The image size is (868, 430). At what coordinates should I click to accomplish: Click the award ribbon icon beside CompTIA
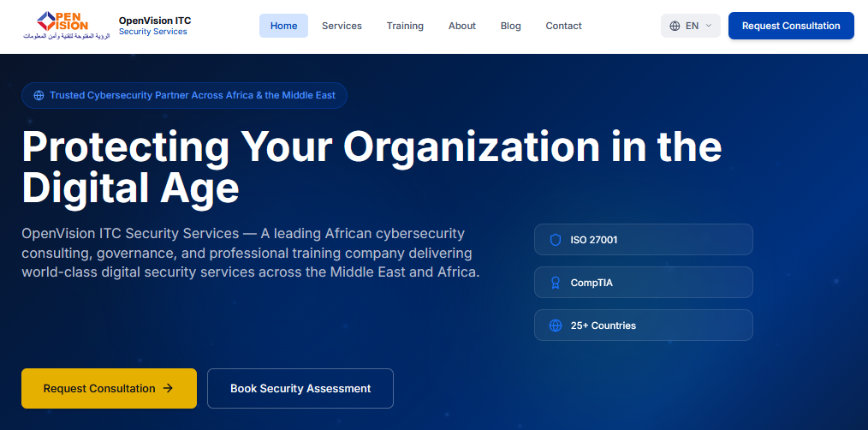(556, 283)
